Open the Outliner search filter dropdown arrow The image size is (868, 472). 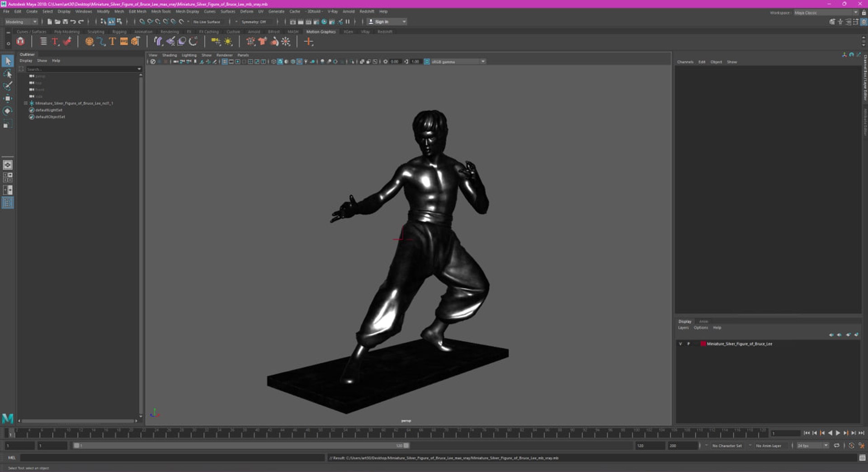pos(139,69)
